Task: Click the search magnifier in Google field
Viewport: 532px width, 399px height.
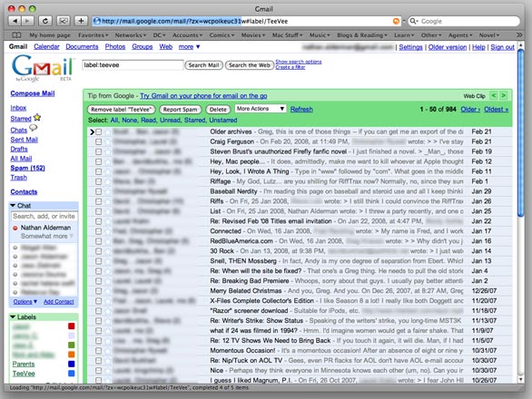Action: click(413, 21)
